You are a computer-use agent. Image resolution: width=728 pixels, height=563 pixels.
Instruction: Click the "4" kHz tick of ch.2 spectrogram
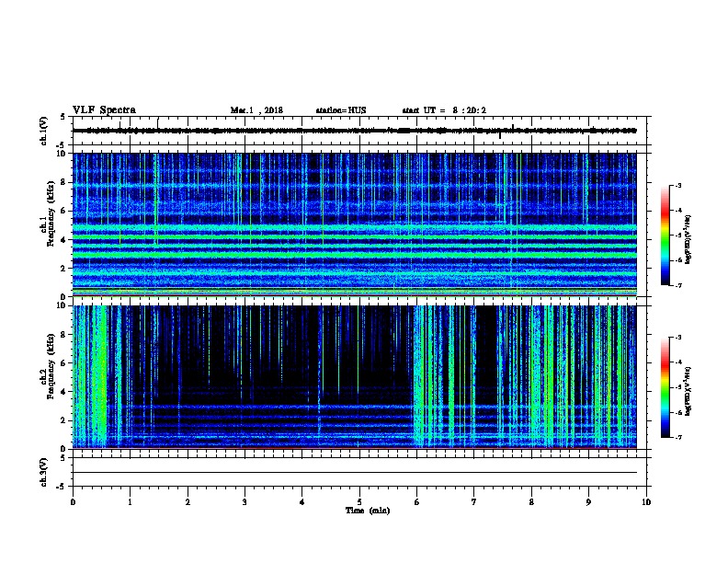(65, 392)
